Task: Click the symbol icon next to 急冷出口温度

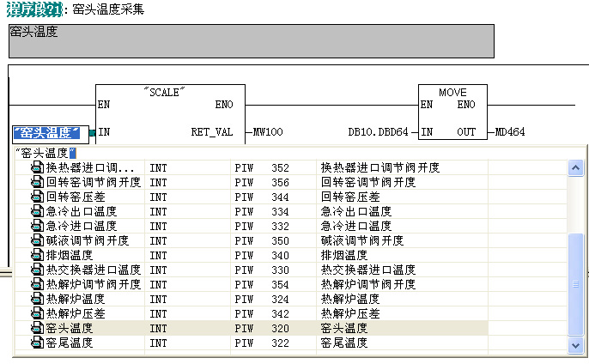Action: point(37,211)
